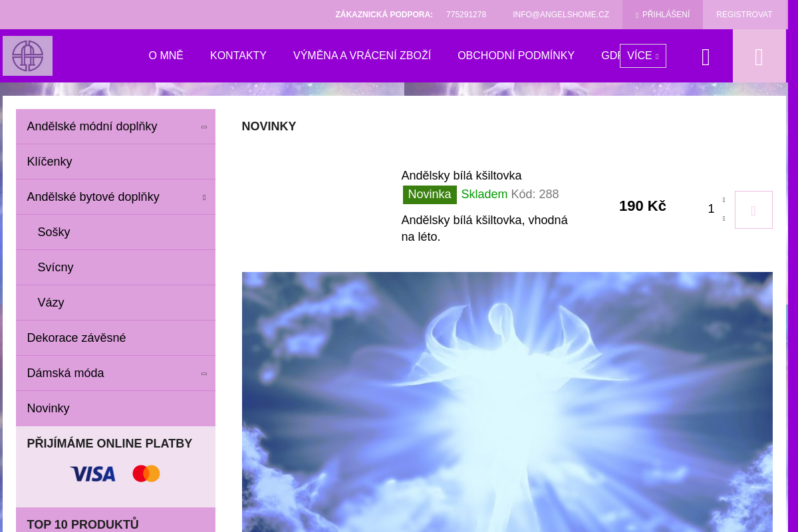Open the shopping cart icon
This screenshot has height=532, width=798.
pyautogui.click(x=759, y=57)
